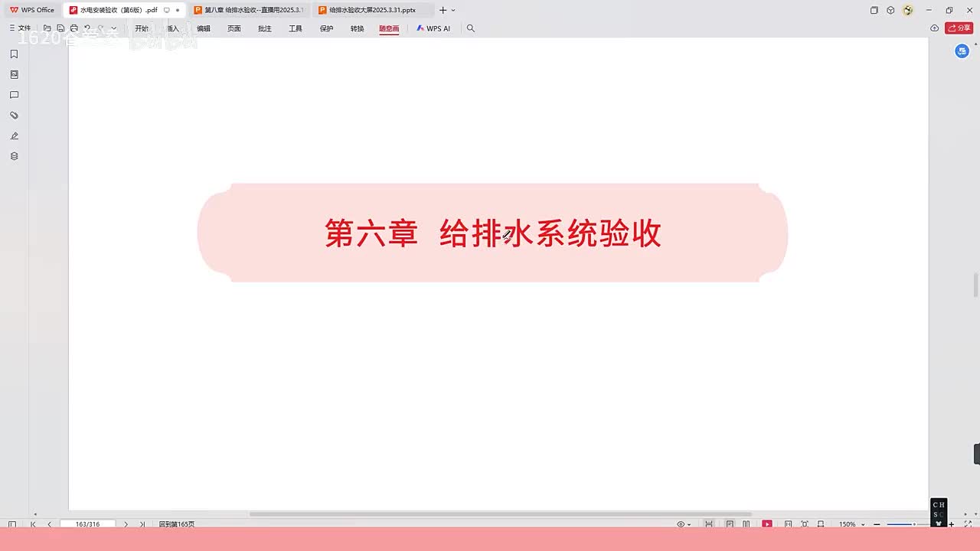
Task: Expand the quick access toolbar chevron
Action: pyautogui.click(x=114, y=28)
